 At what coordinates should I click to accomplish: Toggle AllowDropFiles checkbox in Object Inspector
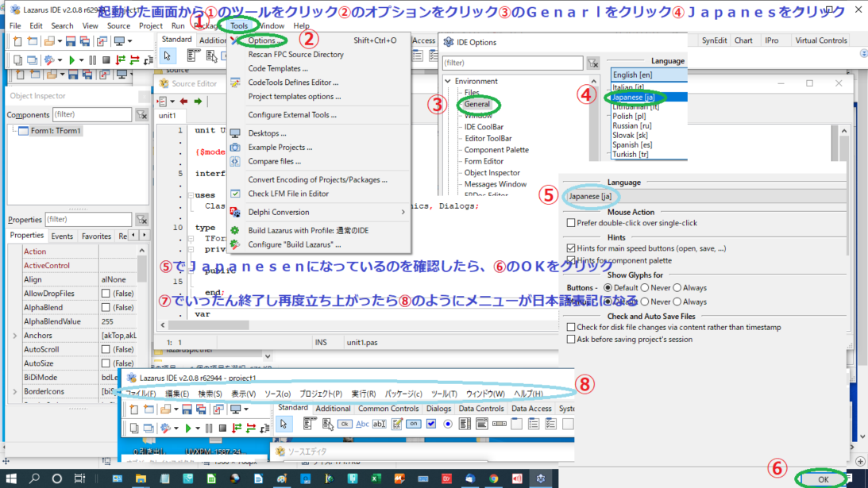pyautogui.click(x=106, y=294)
